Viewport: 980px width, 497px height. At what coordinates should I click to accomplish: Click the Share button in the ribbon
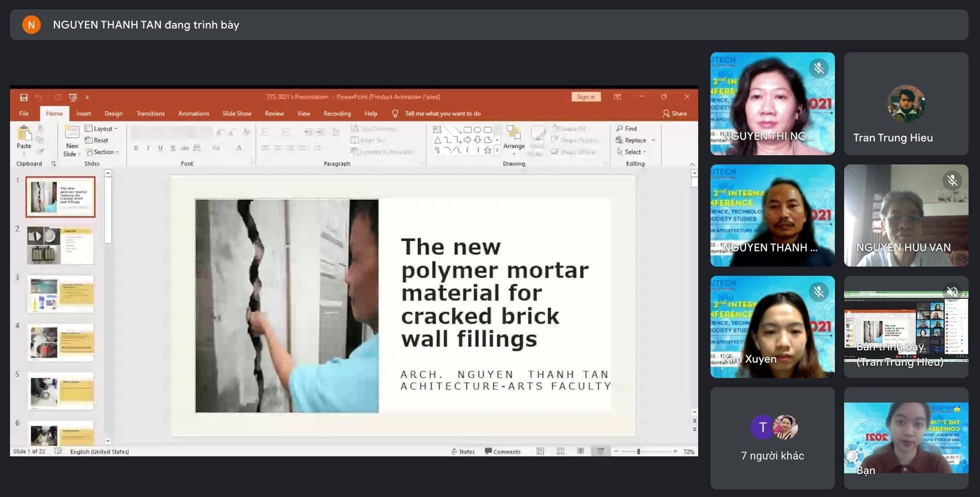pos(675,113)
